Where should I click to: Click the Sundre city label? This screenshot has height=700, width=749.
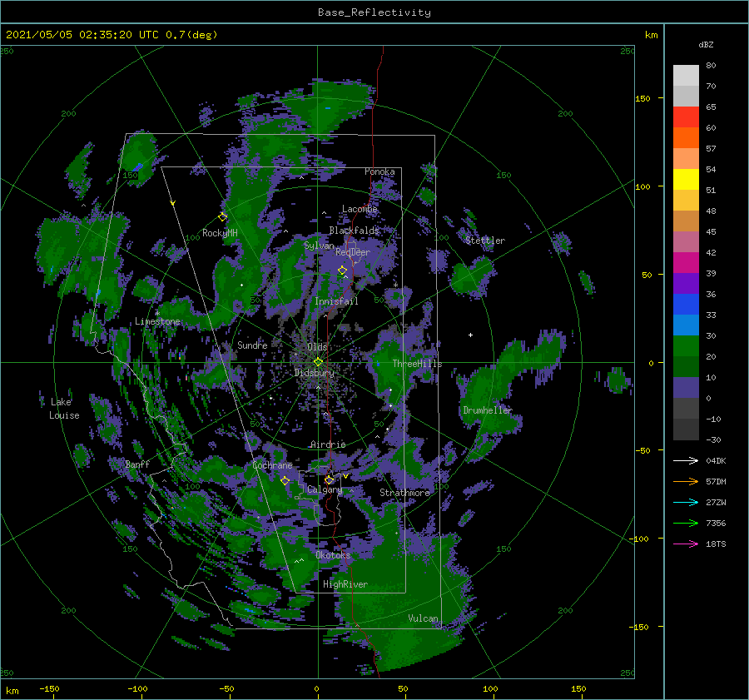click(252, 345)
